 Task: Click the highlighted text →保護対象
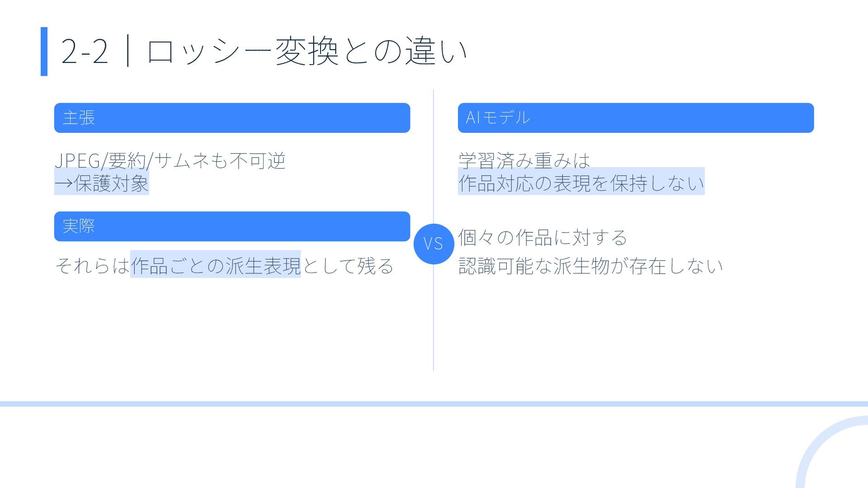(x=102, y=183)
